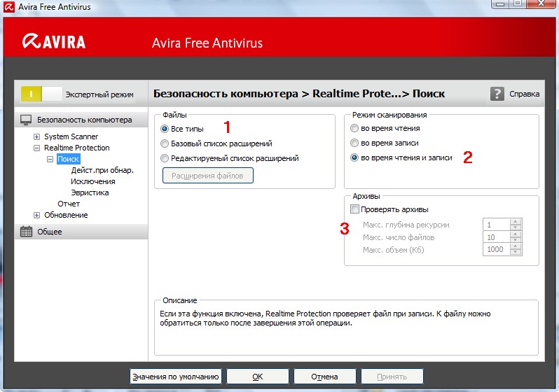Close the Avira Free Antivirus window
The width and height of the screenshot is (559, 392).
point(541,4)
